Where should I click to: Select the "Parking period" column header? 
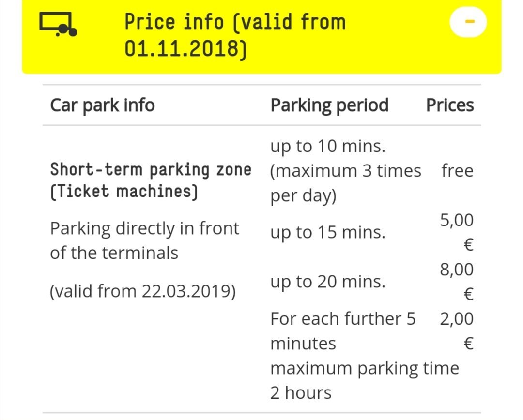[329, 105]
